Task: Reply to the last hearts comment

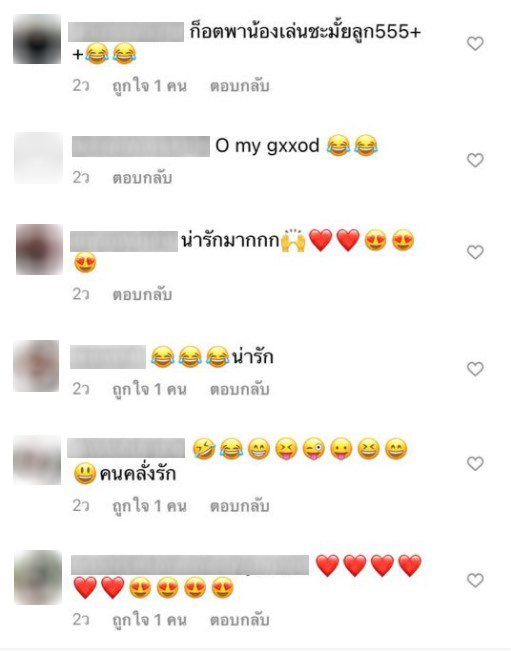Action: (240, 620)
